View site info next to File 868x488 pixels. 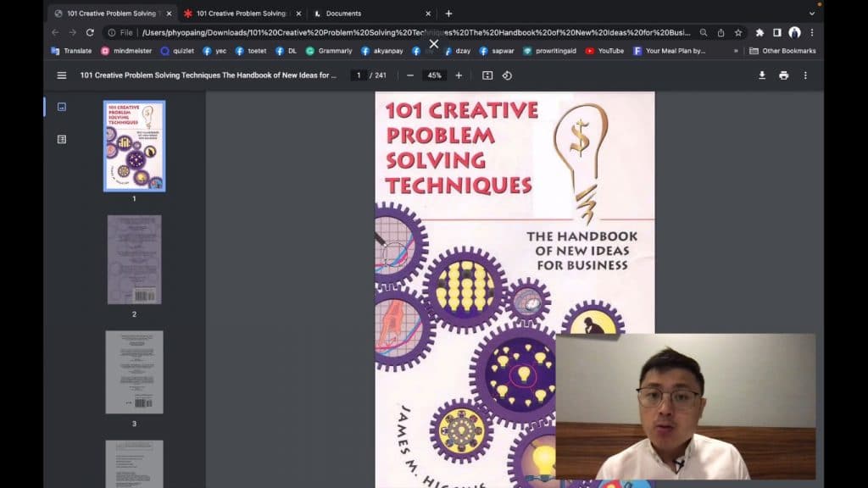click(112, 33)
